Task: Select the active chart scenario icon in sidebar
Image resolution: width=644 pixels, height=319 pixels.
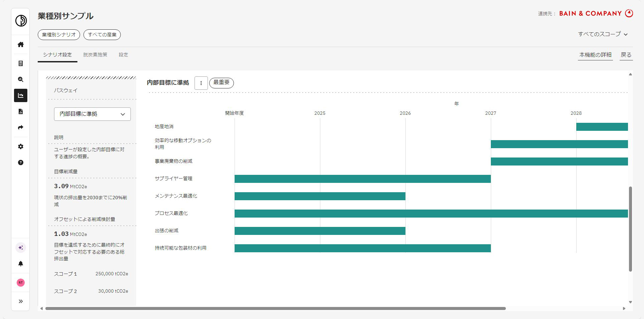Action: coord(21,95)
